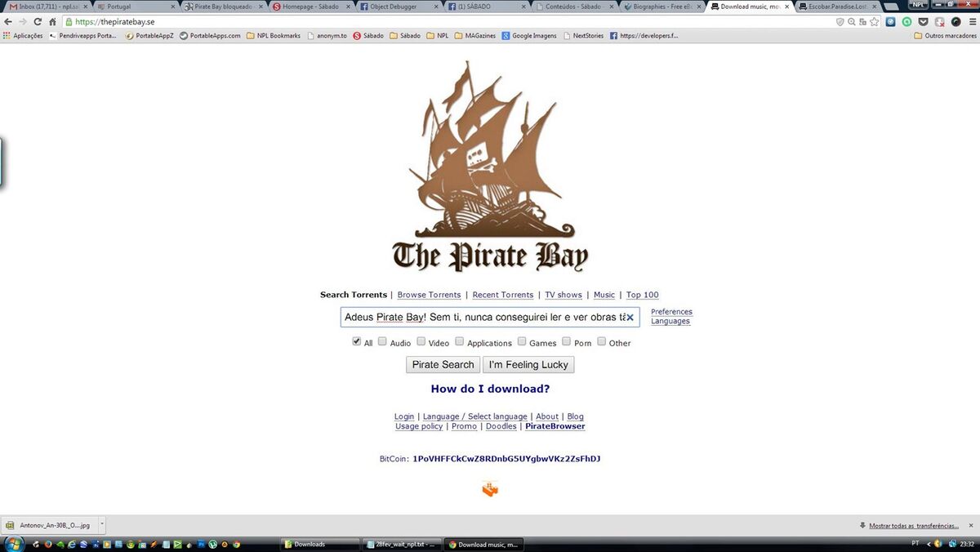Viewport: 980px width, 552px height.
Task: Tick the Video checkbox
Action: pyautogui.click(x=421, y=341)
